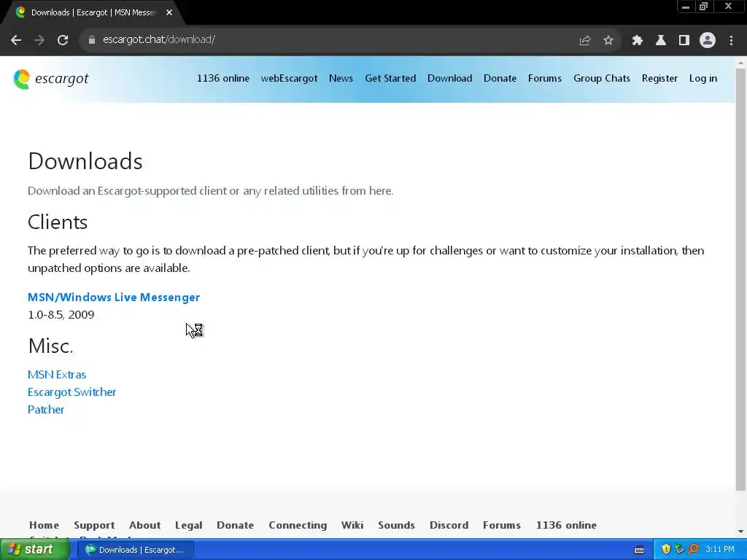
Task: Open Donate in the header navigation
Action: [500, 79]
